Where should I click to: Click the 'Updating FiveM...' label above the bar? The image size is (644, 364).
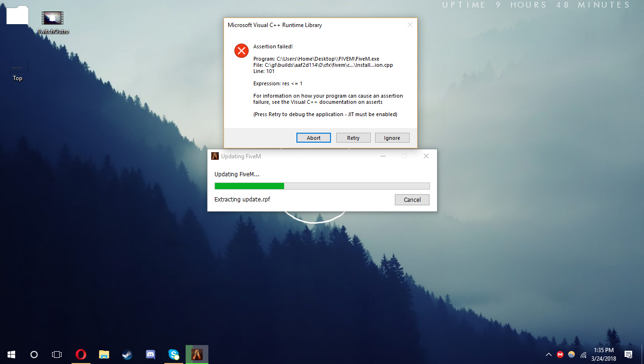[x=237, y=174]
